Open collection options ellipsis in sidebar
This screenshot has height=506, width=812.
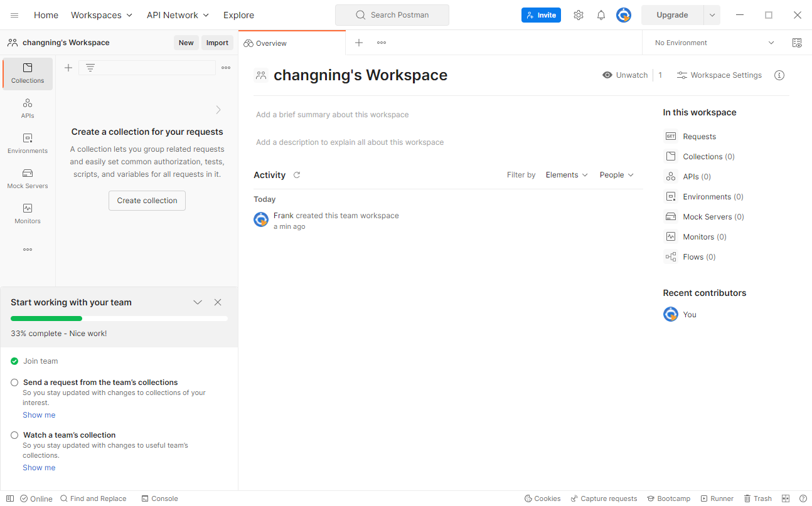[x=226, y=68]
